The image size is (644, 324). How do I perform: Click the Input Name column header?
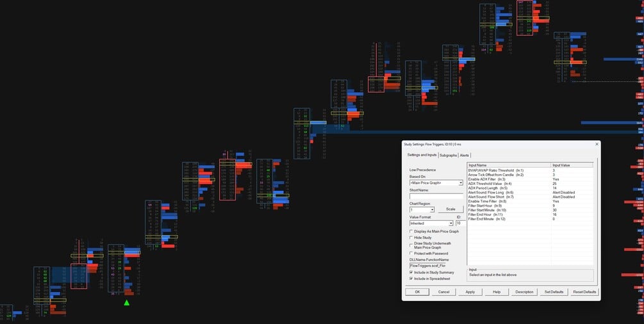pos(509,165)
